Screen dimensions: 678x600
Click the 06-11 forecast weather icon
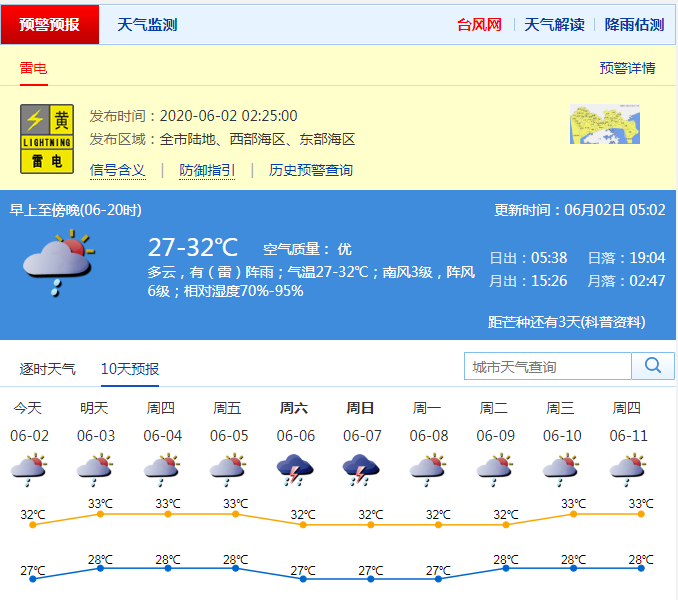tap(627, 469)
